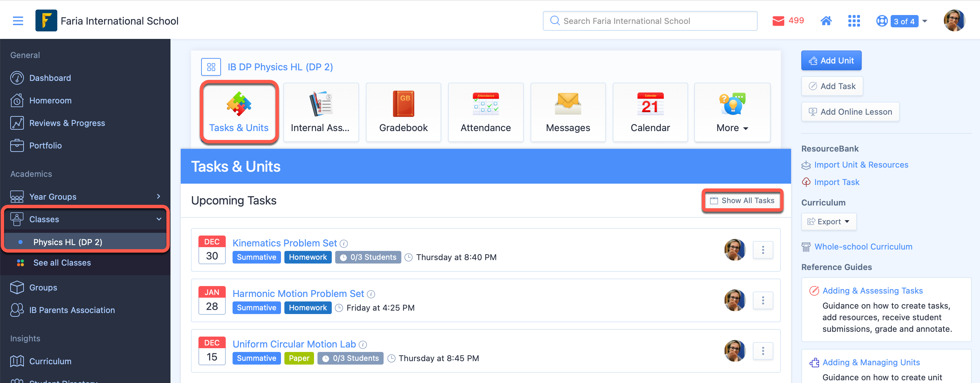
Task: Go to Dashboard in sidebar
Action: [50, 78]
